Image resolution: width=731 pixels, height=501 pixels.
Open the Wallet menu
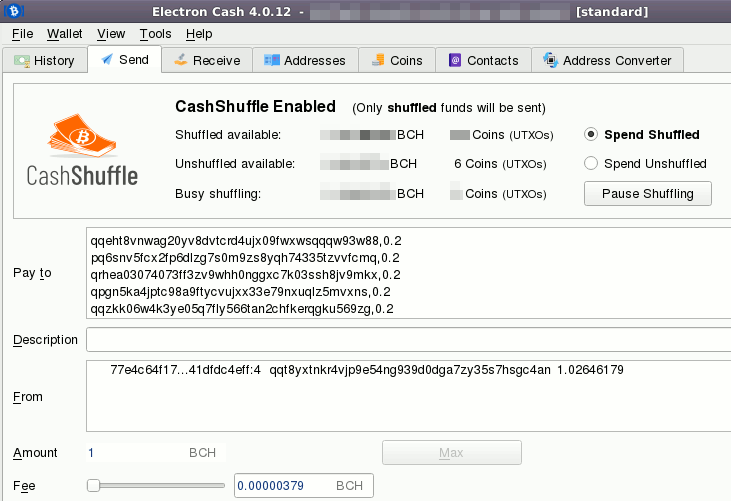(x=64, y=34)
